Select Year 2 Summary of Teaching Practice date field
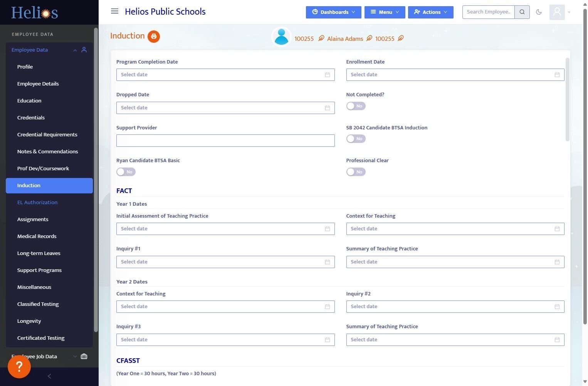The image size is (588, 386). [455, 340]
